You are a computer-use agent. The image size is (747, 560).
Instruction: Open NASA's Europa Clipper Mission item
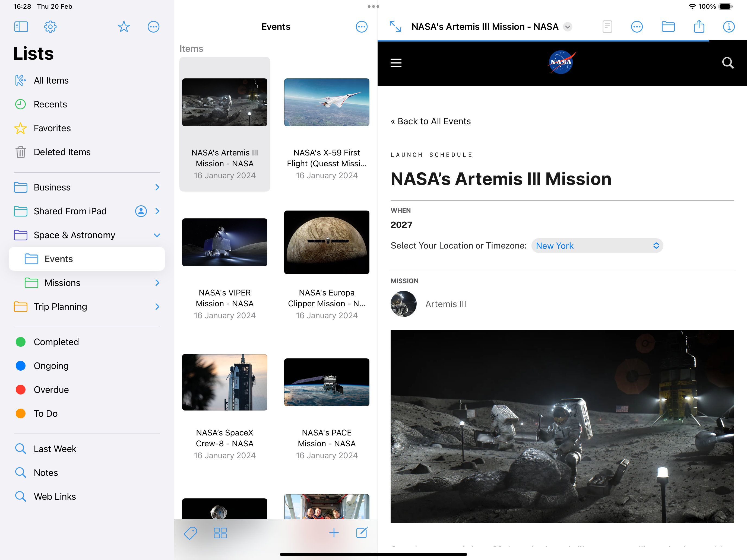coord(327,264)
